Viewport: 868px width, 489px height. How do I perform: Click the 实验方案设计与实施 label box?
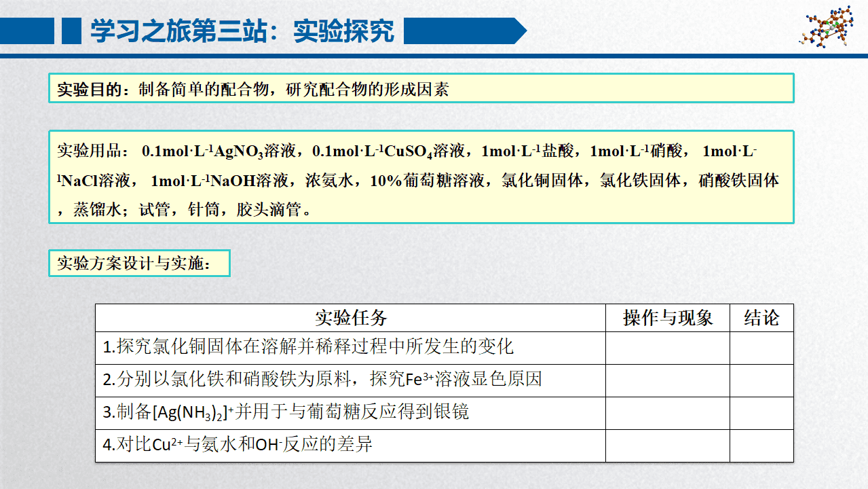pos(140,264)
